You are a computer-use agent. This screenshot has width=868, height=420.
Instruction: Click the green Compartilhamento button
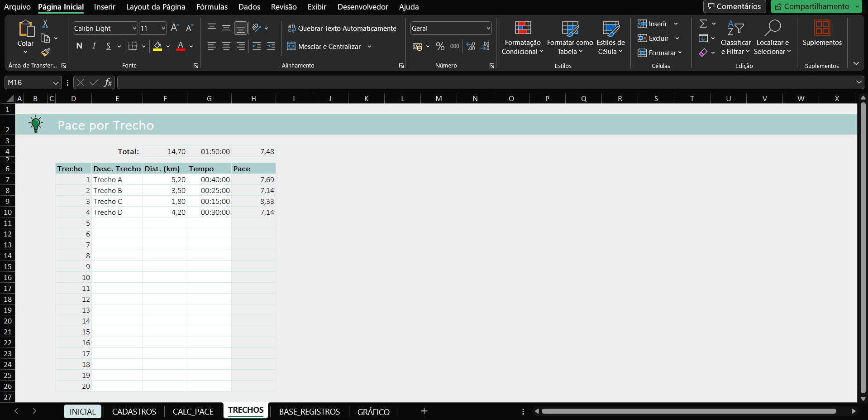[815, 6]
